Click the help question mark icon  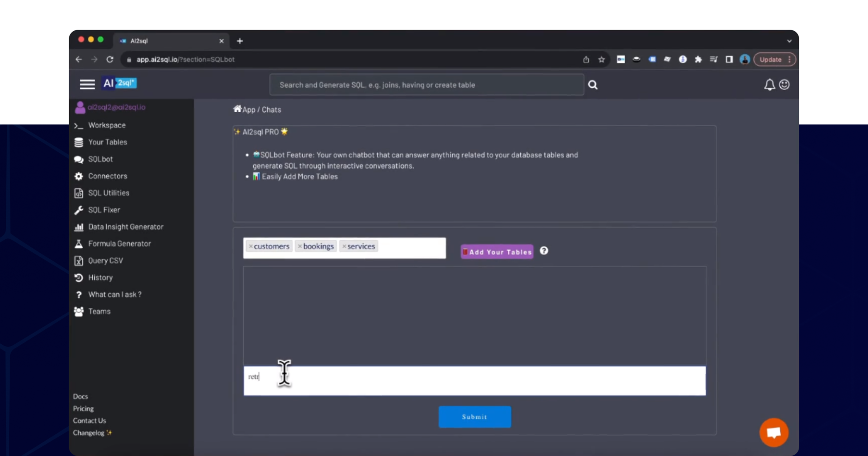[x=544, y=251]
